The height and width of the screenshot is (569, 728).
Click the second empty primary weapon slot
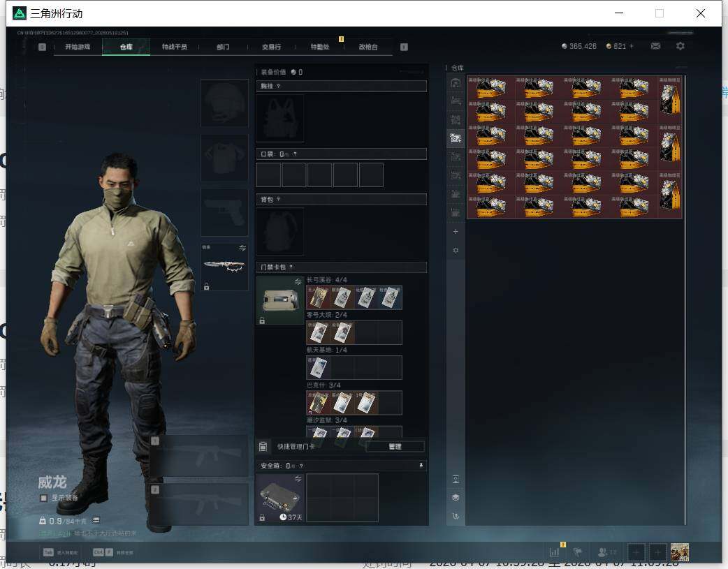tap(200, 504)
